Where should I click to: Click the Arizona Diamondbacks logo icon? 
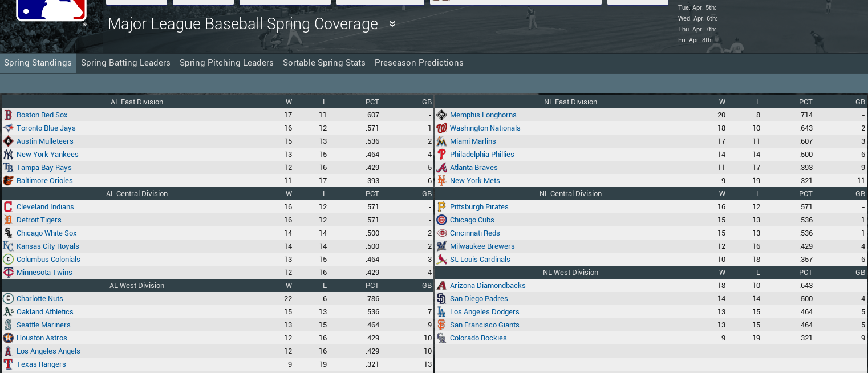click(x=441, y=286)
